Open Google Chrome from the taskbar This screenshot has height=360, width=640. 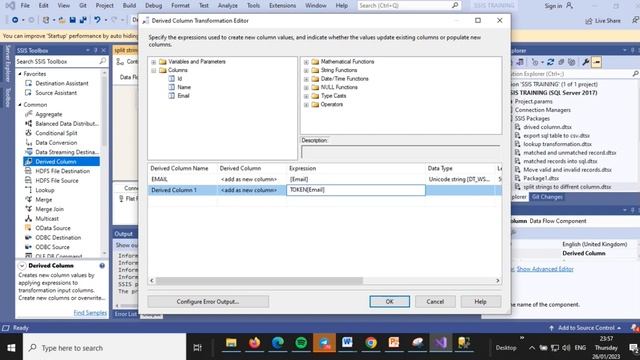[371, 343]
